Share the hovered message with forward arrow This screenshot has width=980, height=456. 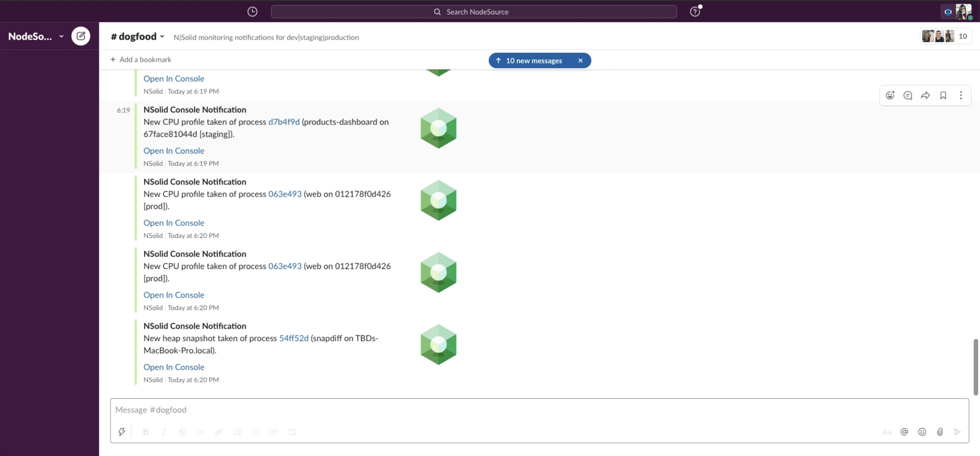tap(925, 95)
